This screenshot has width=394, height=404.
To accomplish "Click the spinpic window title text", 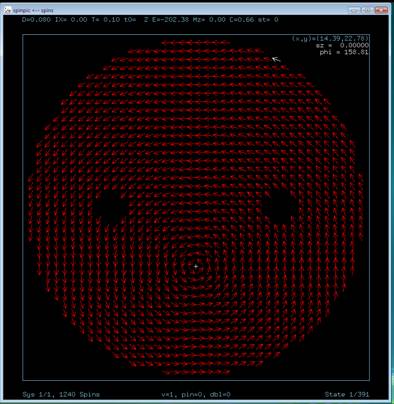I will pyautogui.click(x=33, y=11).
